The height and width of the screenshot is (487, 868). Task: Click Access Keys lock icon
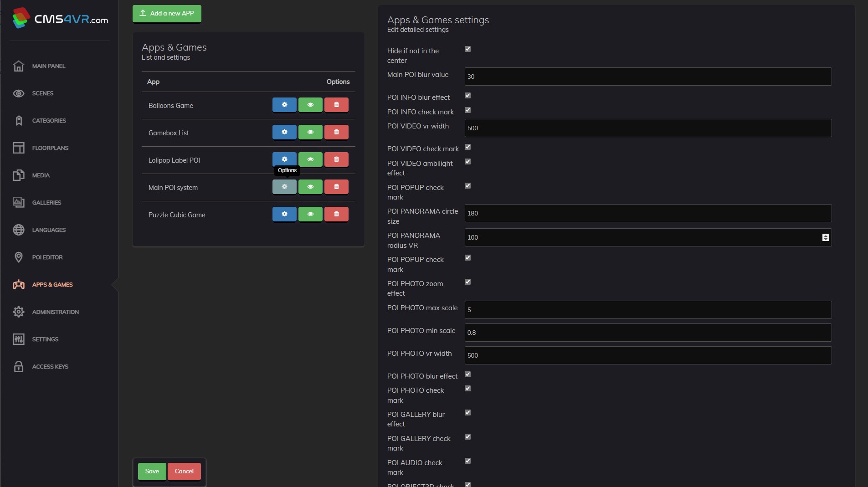[19, 367]
